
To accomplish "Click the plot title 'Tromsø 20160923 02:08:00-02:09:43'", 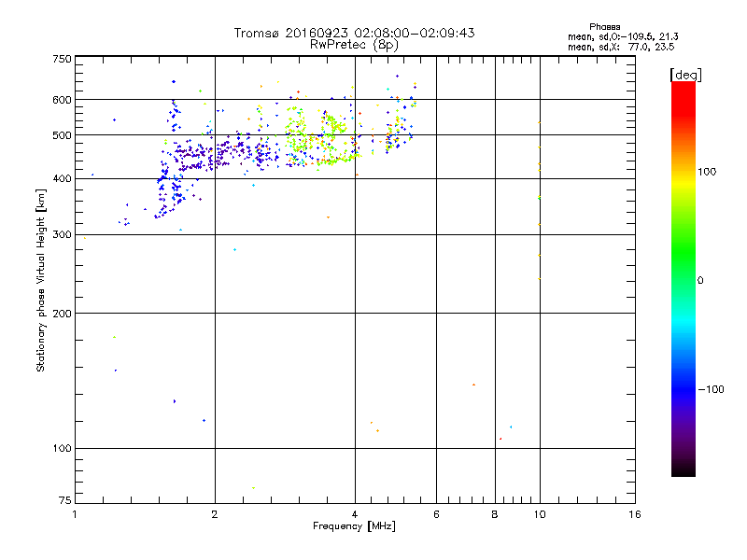I will (x=354, y=33).
